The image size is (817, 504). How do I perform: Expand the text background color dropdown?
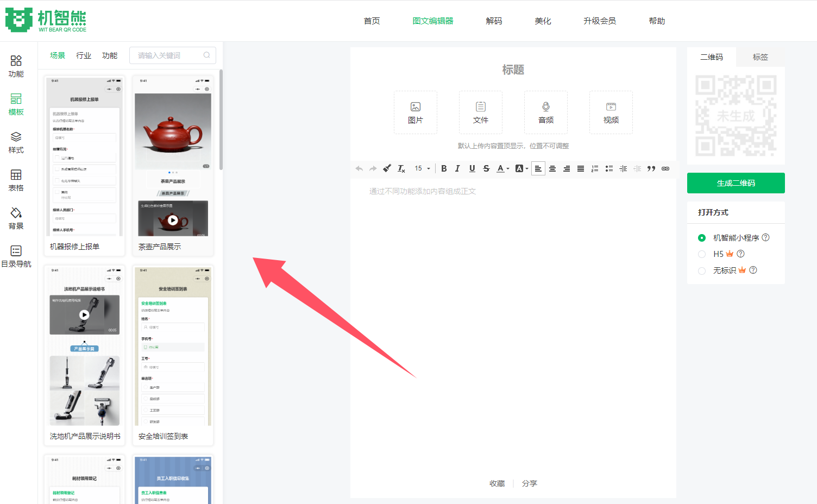pyautogui.click(x=527, y=169)
